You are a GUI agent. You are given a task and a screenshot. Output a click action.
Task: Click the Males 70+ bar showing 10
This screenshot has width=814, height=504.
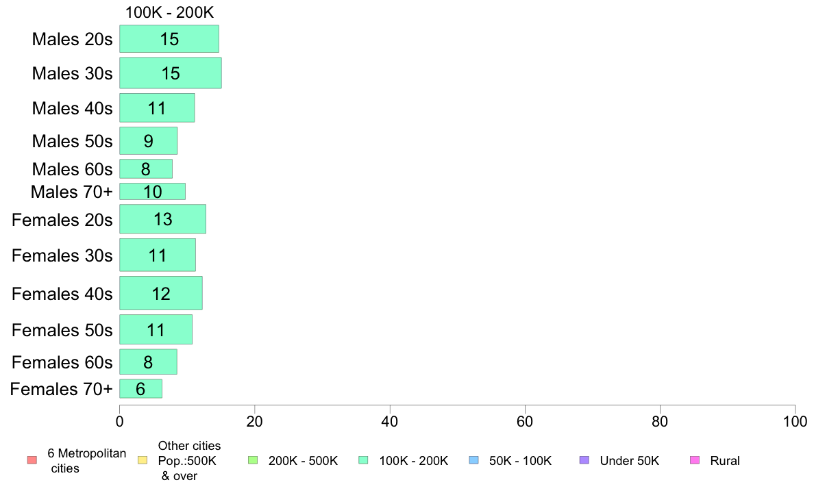(x=152, y=191)
